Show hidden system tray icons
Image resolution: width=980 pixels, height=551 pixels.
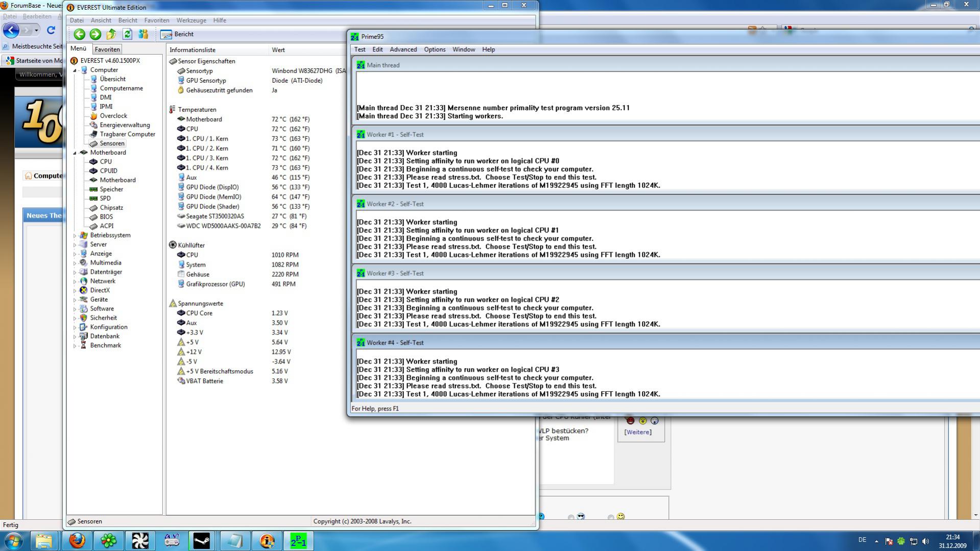876,541
